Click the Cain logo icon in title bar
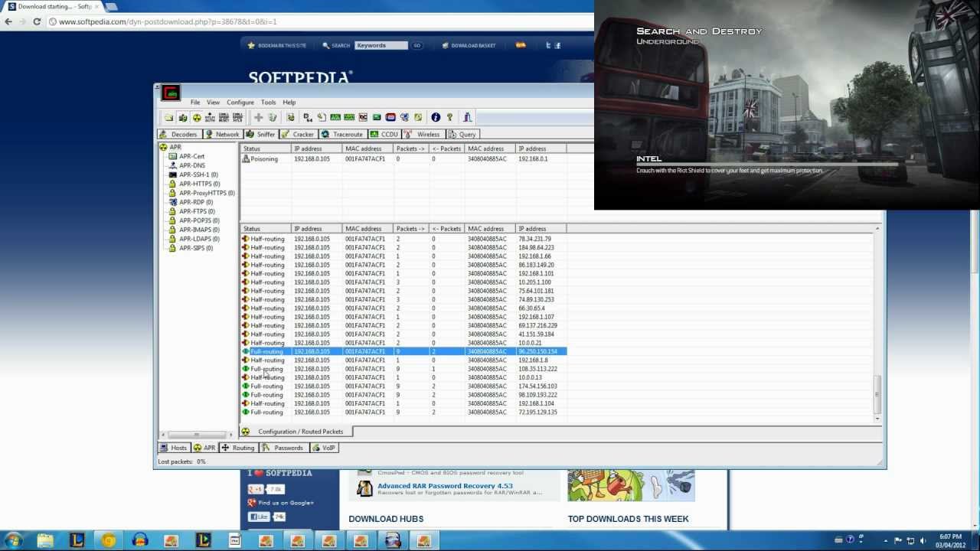The height and width of the screenshot is (551, 980). click(171, 93)
